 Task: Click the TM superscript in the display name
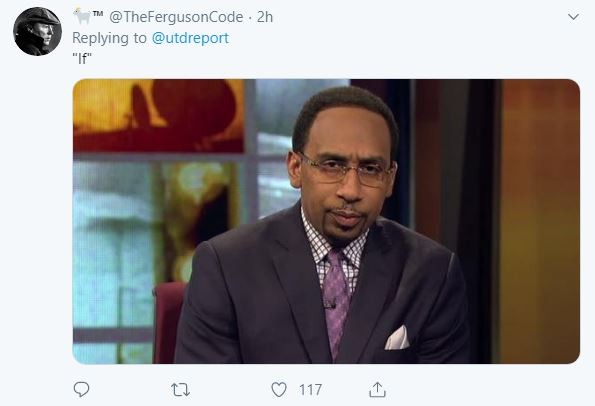coord(98,14)
